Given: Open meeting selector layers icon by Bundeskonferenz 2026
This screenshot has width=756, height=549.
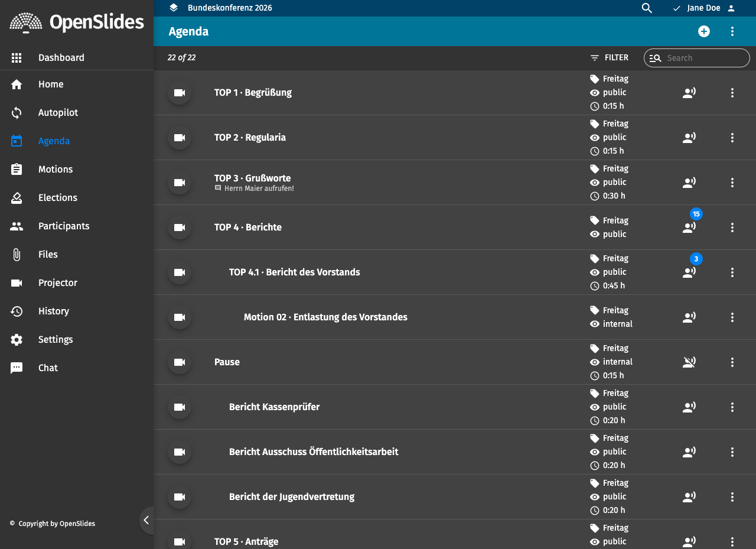Looking at the screenshot, I should [174, 8].
